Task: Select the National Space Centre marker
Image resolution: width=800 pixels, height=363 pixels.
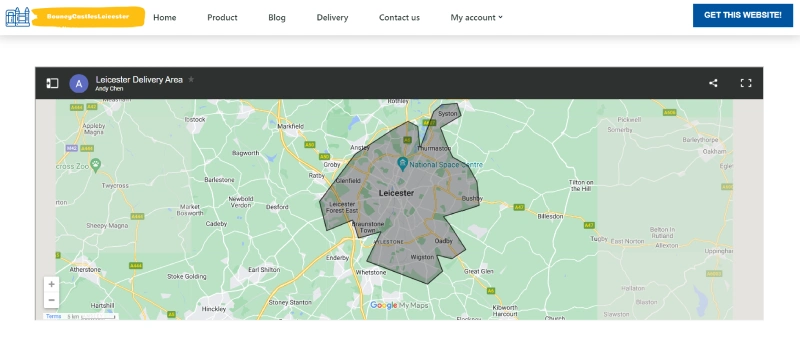Action: coord(403,164)
